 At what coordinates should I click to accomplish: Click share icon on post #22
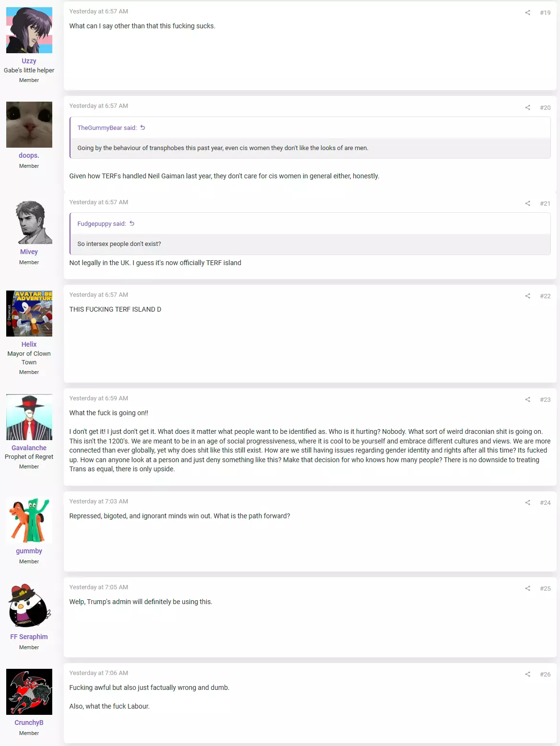tap(527, 296)
